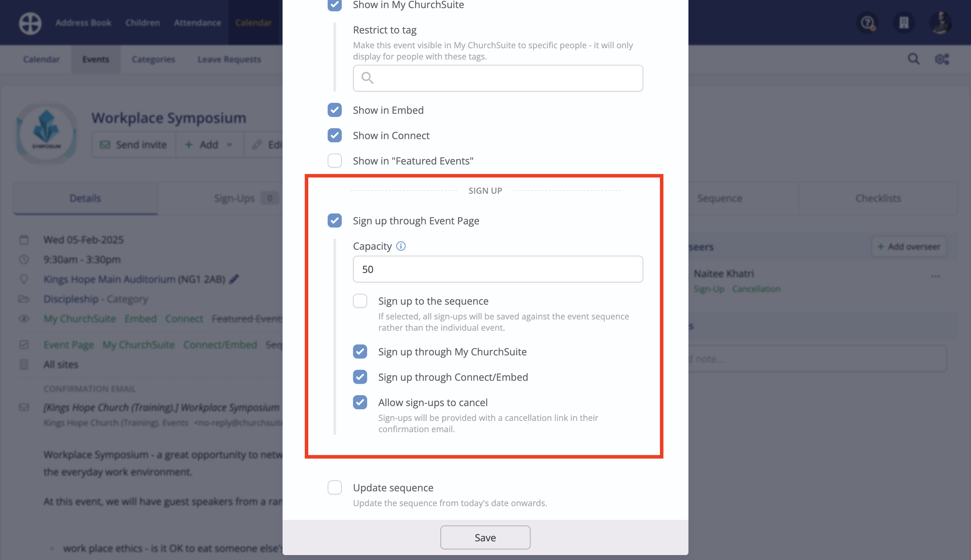Click the Naitee Khatri overseer name
The height and width of the screenshot is (560, 971).
724,274
